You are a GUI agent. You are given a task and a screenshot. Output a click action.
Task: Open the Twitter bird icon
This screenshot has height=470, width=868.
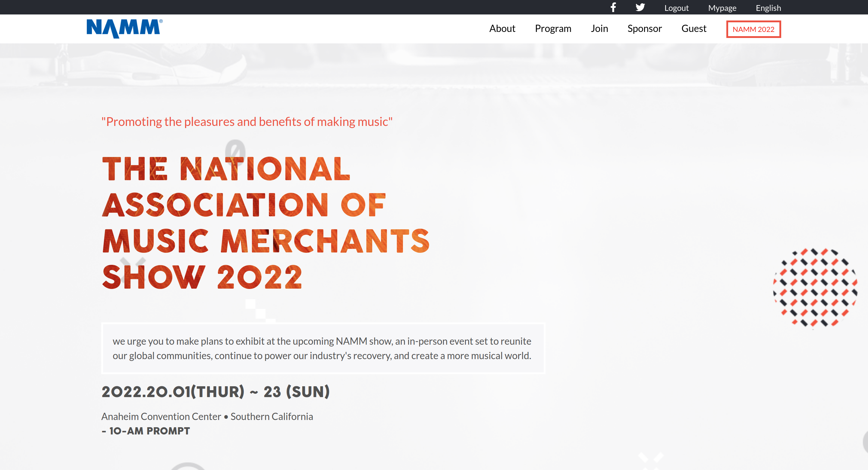[640, 8]
